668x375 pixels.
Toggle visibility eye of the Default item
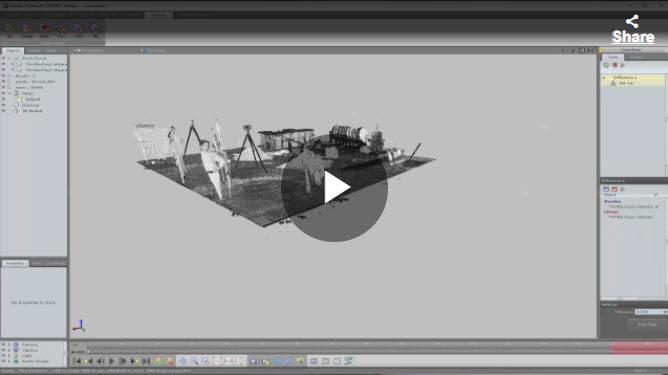[3, 99]
